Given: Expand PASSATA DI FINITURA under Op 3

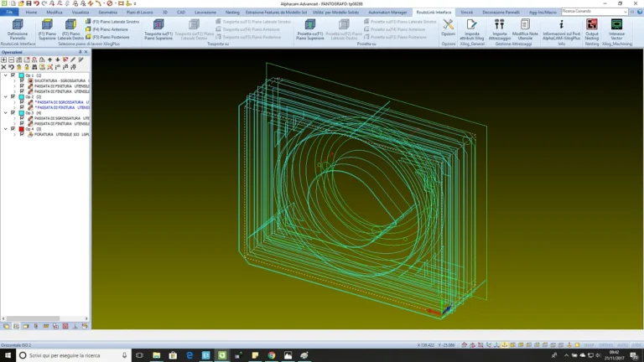Looking at the screenshot, I should coord(14,123).
